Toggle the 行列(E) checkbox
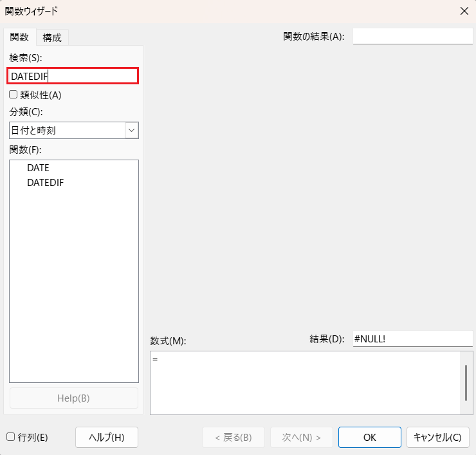The image size is (476, 455). (11, 437)
